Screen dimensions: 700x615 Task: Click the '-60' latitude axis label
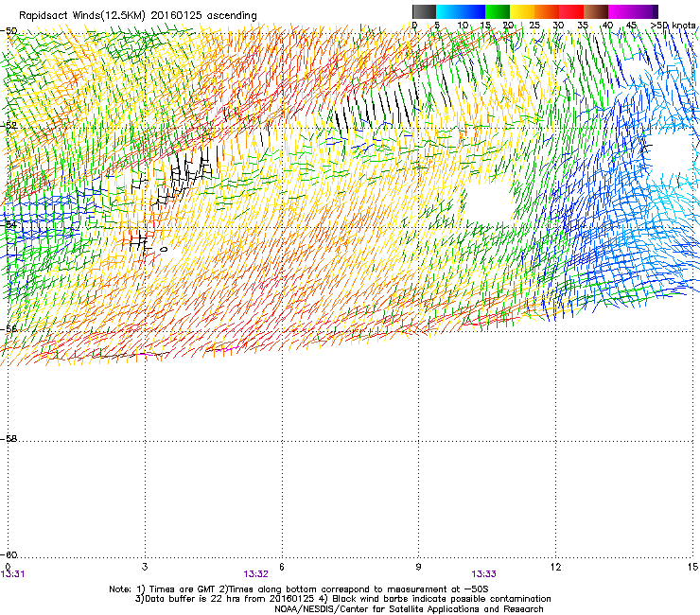(9, 555)
